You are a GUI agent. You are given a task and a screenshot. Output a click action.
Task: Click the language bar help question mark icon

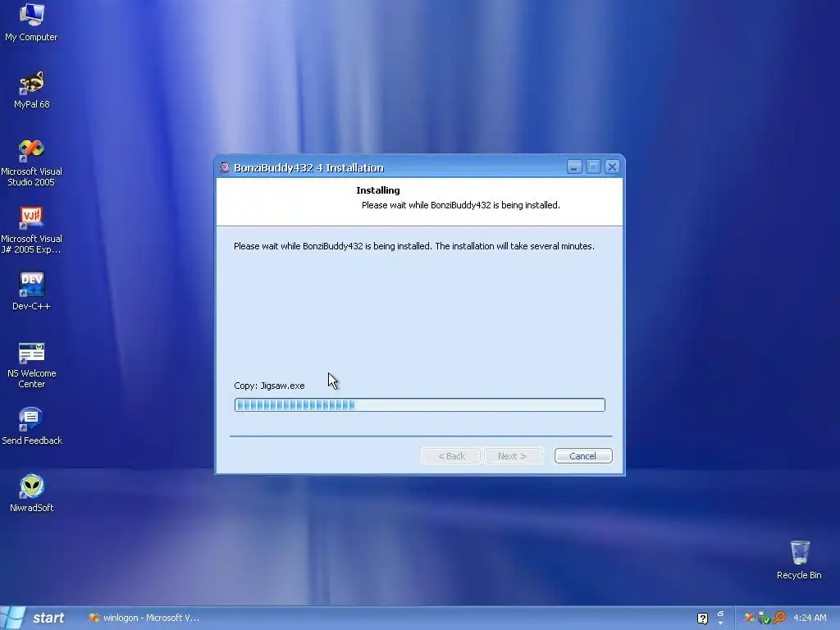point(702,619)
